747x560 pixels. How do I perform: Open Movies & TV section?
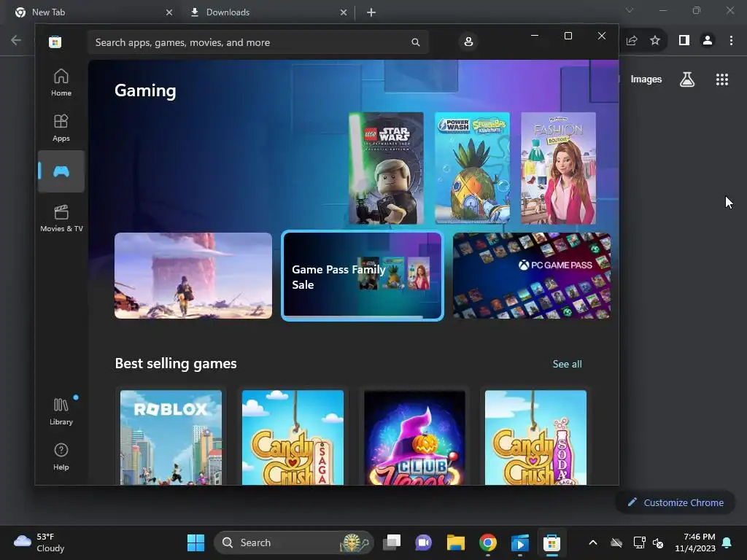[x=61, y=218]
